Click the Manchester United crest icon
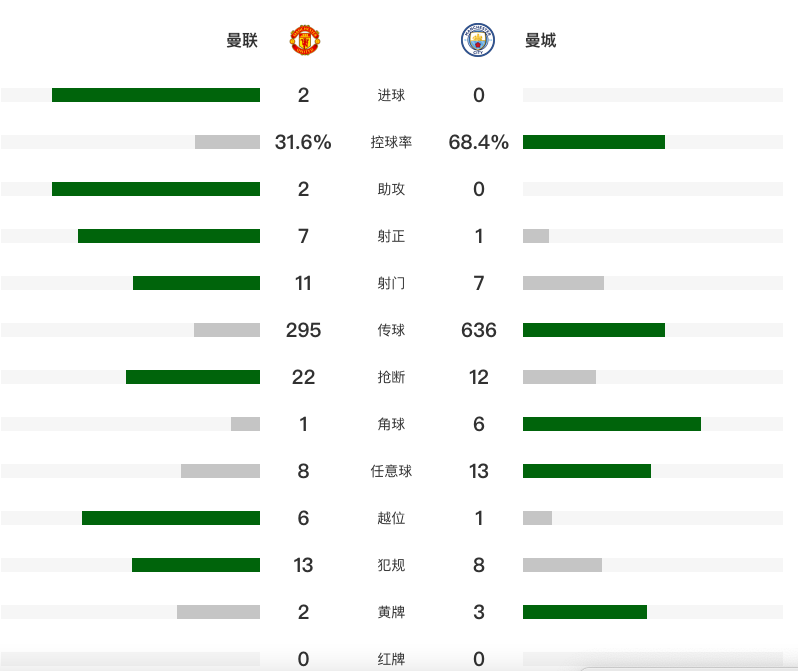 pos(304,40)
